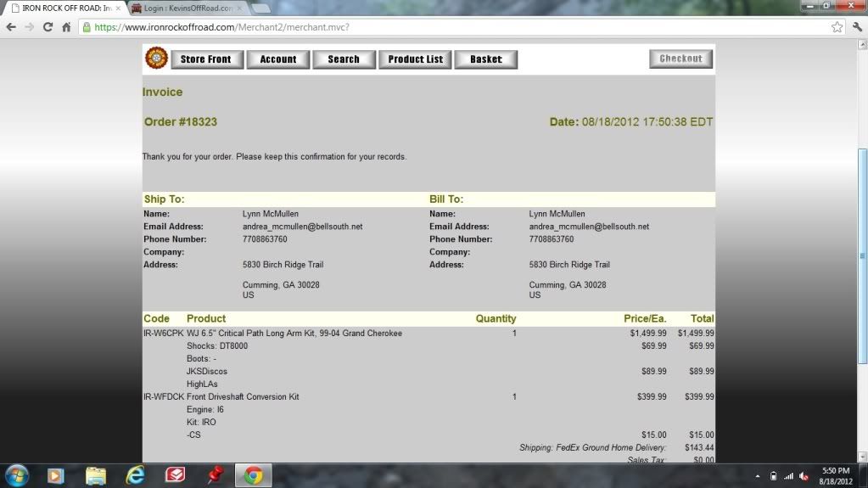Open a new browser tab
The width and height of the screenshot is (868, 488).
260,8
